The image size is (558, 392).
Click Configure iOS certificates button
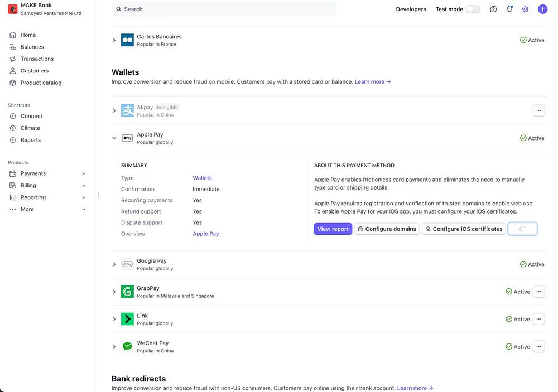464,229
